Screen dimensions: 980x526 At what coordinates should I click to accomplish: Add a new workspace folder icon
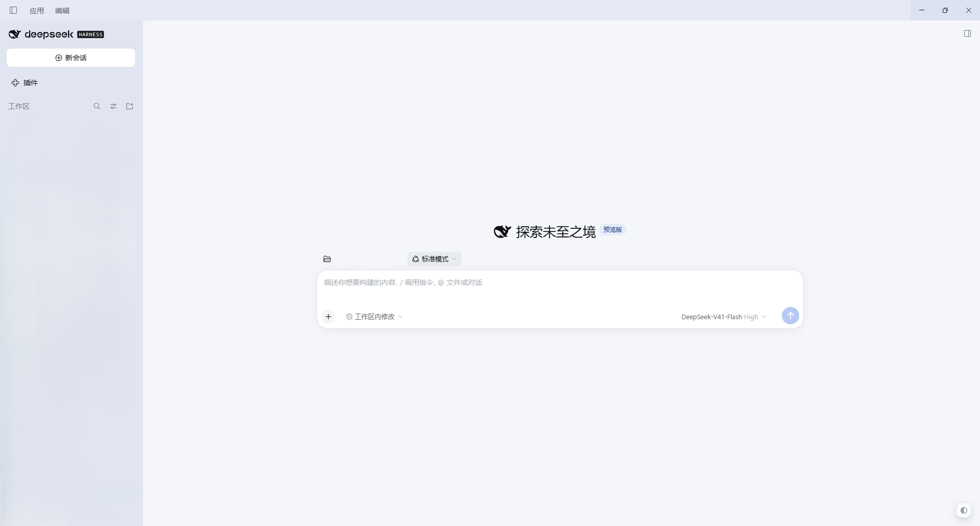click(130, 106)
